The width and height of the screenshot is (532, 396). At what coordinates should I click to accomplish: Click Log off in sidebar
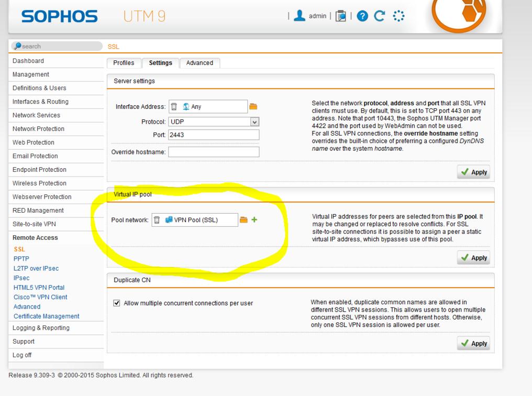pos(56,355)
